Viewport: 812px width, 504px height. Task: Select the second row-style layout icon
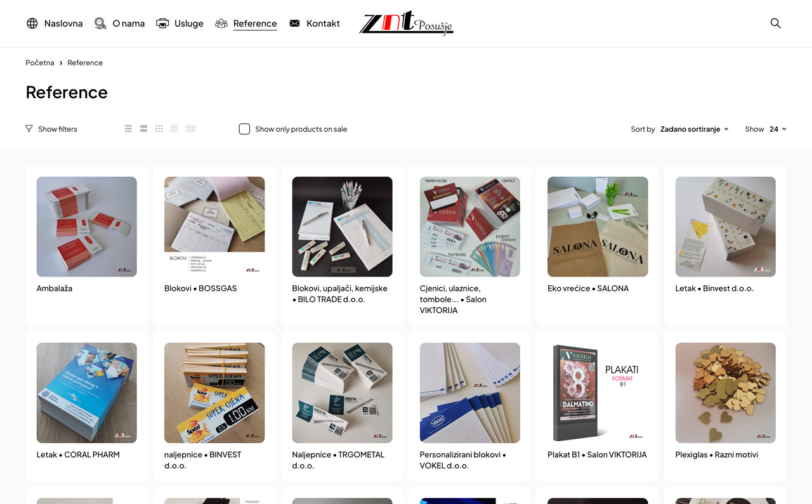143,129
